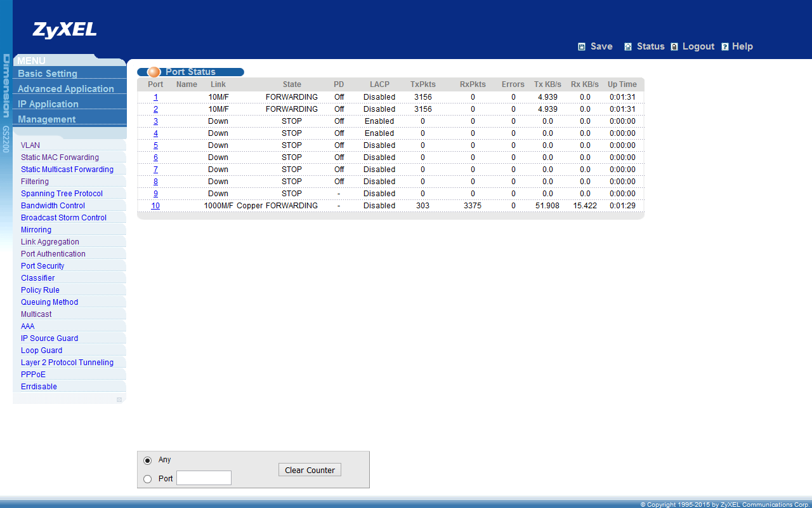
Task: Click port 10 Rx KB/s value 15.422
Action: coord(585,206)
